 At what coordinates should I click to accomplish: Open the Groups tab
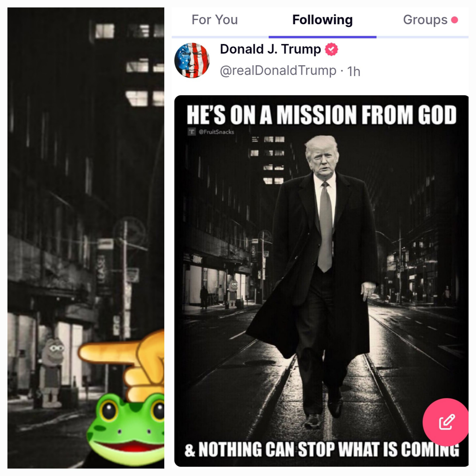(425, 20)
